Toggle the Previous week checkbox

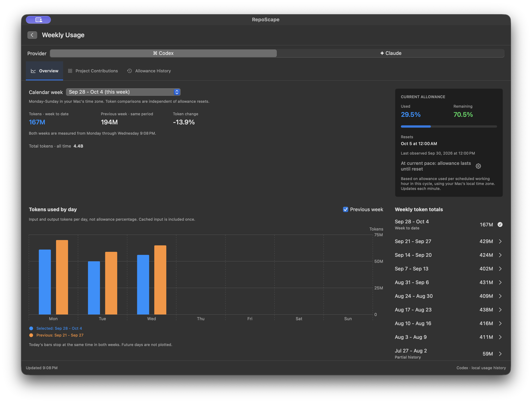click(x=345, y=209)
